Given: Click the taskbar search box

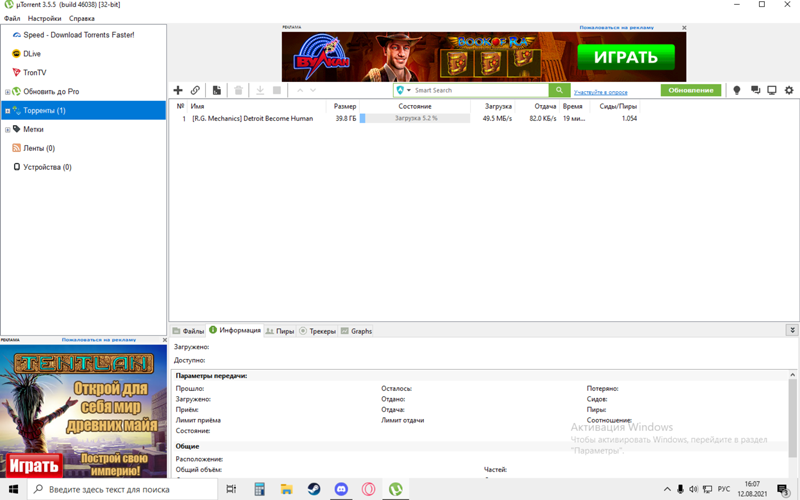Looking at the screenshot, I should tap(122, 489).
